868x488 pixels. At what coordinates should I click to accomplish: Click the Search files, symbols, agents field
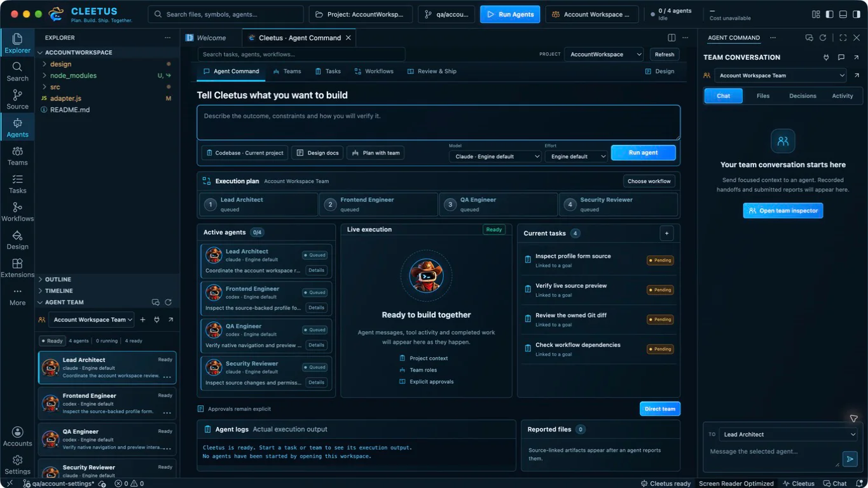226,15
